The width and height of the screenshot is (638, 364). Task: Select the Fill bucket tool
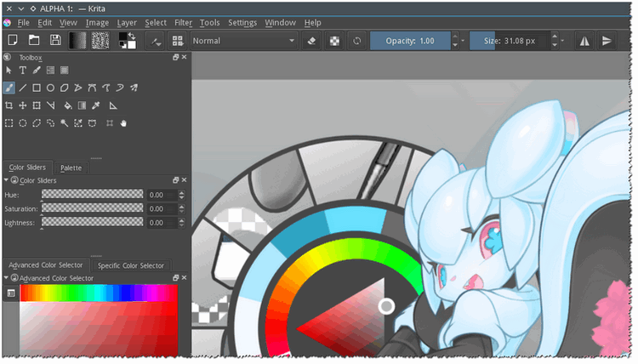pyautogui.click(x=68, y=105)
